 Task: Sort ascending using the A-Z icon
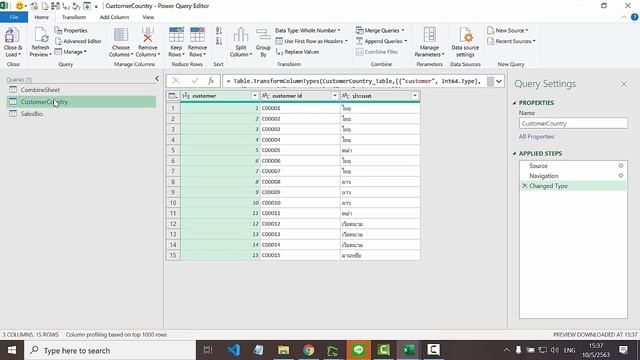click(x=219, y=31)
